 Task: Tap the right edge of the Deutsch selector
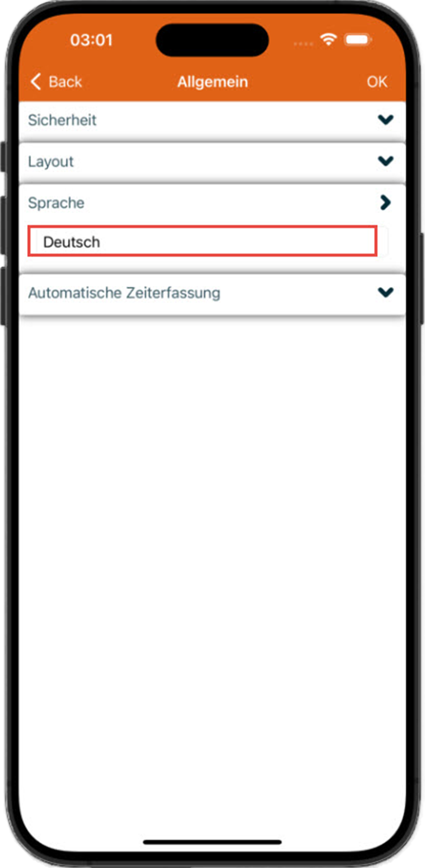point(382,242)
